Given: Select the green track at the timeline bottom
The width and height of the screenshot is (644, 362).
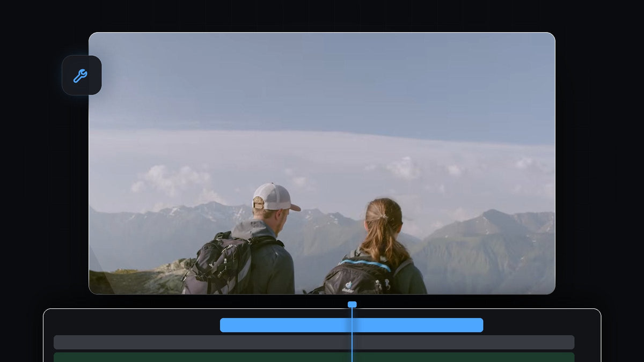Looking at the screenshot, I should coord(314,357).
